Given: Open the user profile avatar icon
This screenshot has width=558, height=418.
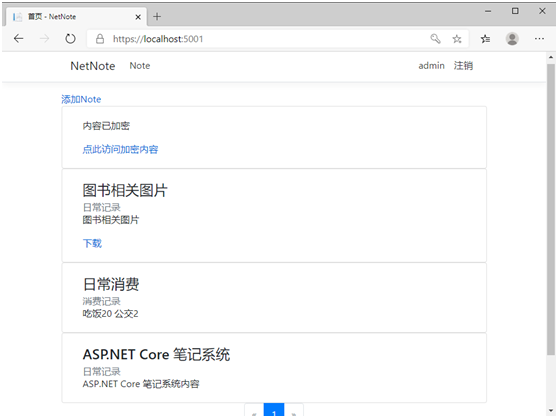Looking at the screenshot, I should coord(512,39).
